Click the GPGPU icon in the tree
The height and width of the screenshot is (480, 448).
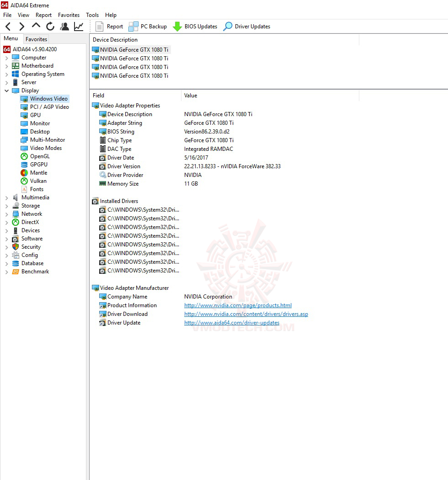24,165
